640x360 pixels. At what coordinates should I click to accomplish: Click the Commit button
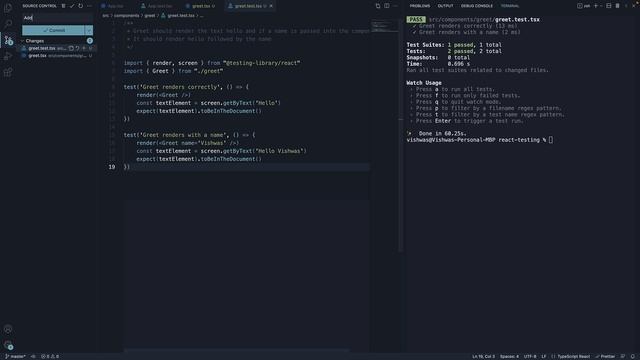[x=53, y=30]
